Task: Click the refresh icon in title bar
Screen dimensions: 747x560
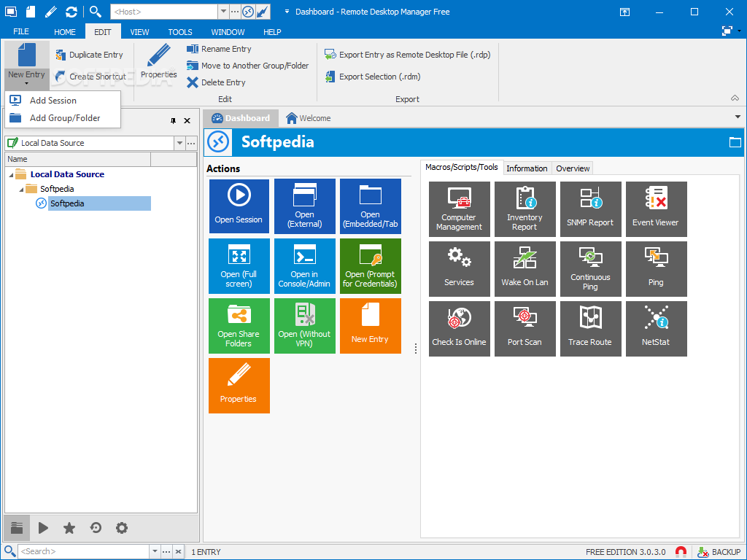Action: [x=71, y=12]
